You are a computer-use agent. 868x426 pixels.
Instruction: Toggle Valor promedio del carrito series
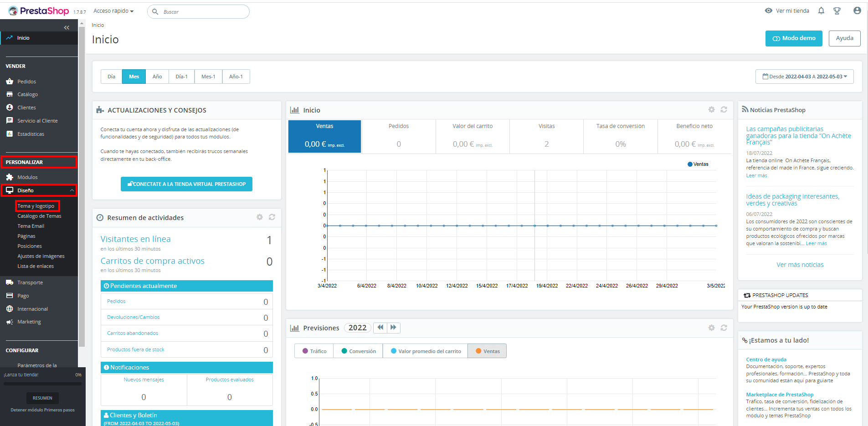(426, 351)
